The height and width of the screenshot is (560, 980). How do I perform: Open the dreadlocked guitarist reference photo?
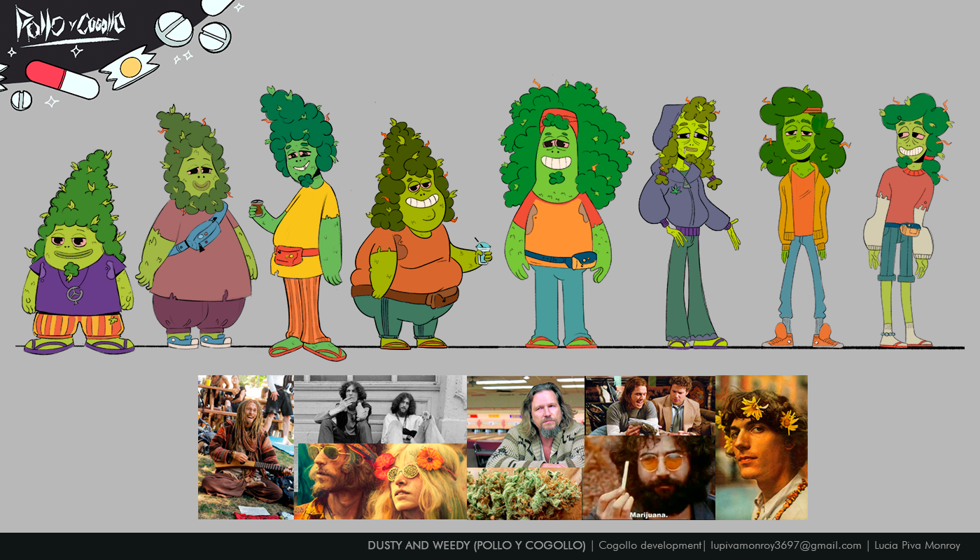pyautogui.click(x=245, y=448)
